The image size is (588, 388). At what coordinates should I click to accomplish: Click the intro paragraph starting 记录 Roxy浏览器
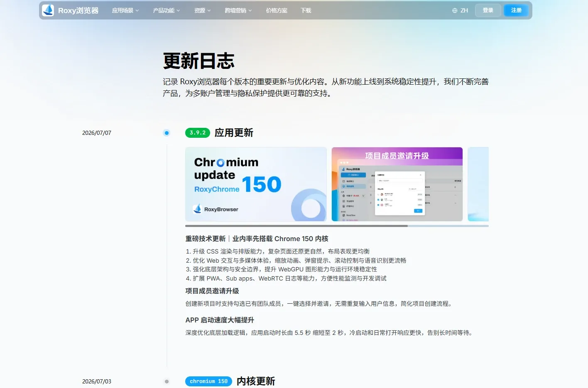coord(326,88)
